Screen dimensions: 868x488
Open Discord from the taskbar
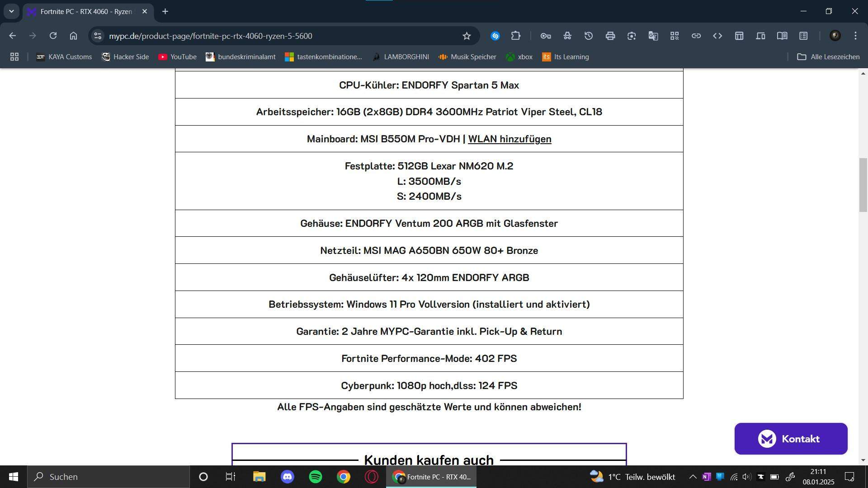288,477
